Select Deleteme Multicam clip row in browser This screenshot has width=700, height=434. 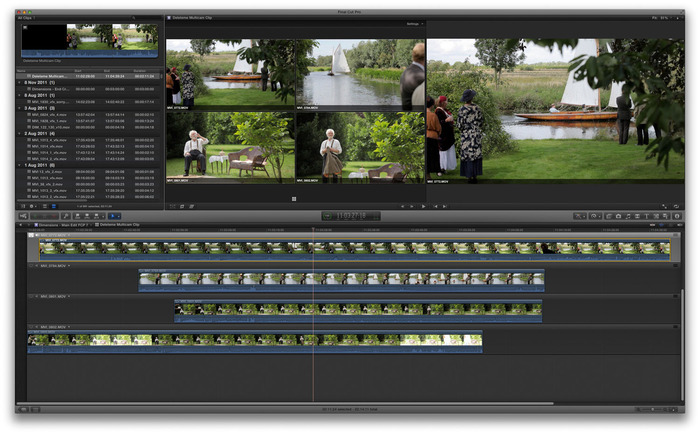[60, 75]
